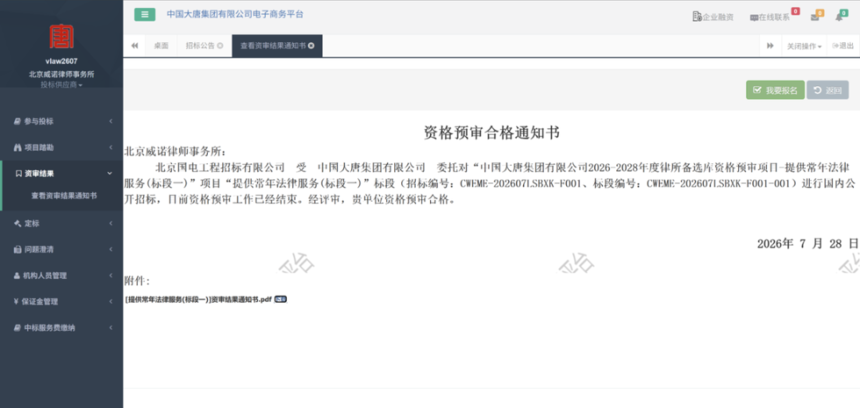The image size is (860, 408).
Task: Expand the 项目踏勘 sidebar menu
Action: coord(61,148)
